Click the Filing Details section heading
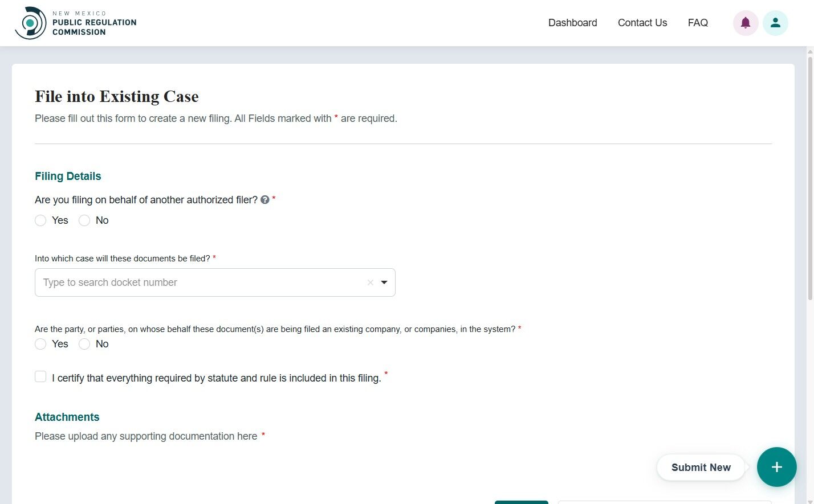This screenshot has height=504, width=814. (x=67, y=176)
